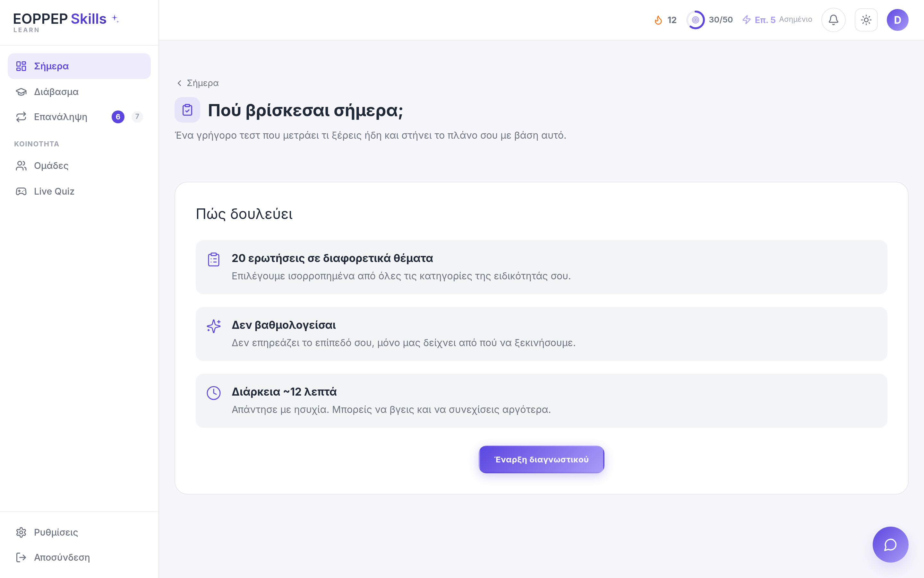Click the 30/50 points text
Viewport: 924px width, 578px height.
(721, 20)
